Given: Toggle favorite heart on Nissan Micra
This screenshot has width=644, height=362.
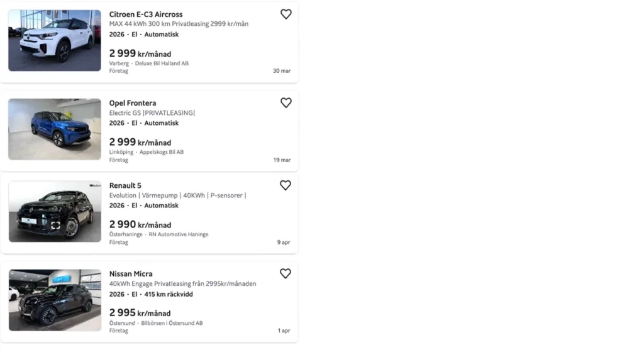Looking at the screenshot, I should click(x=286, y=273).
